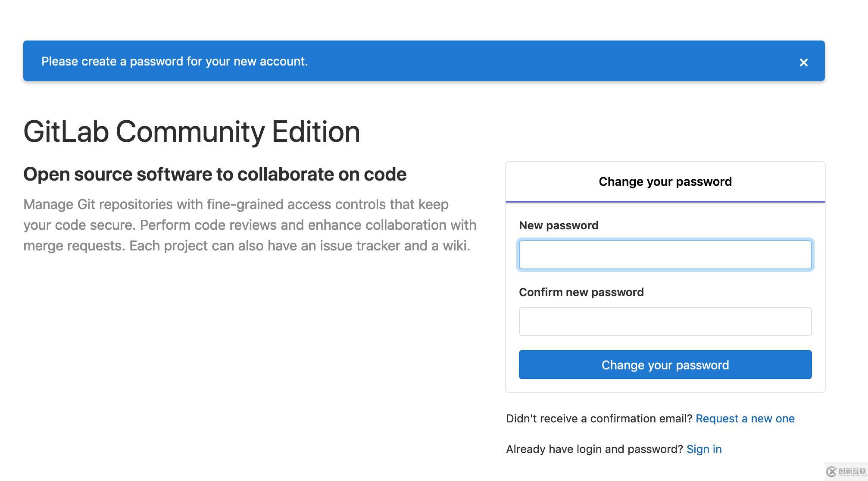Follow the Sign in link
868x481 pixels.
(704, 449)
